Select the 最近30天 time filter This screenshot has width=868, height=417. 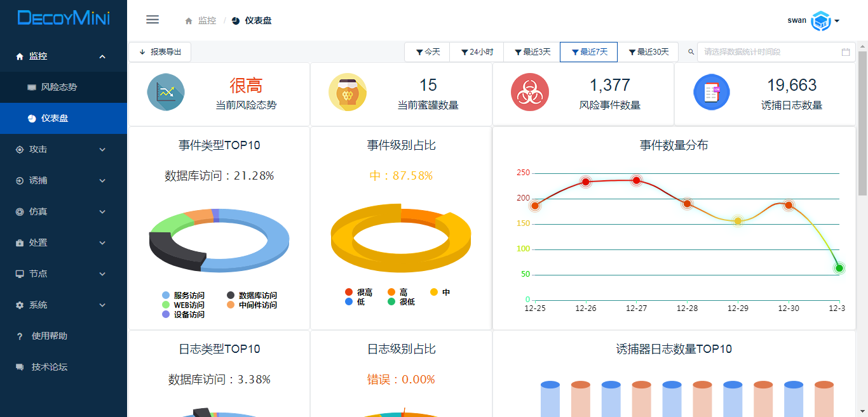point(649,52)
